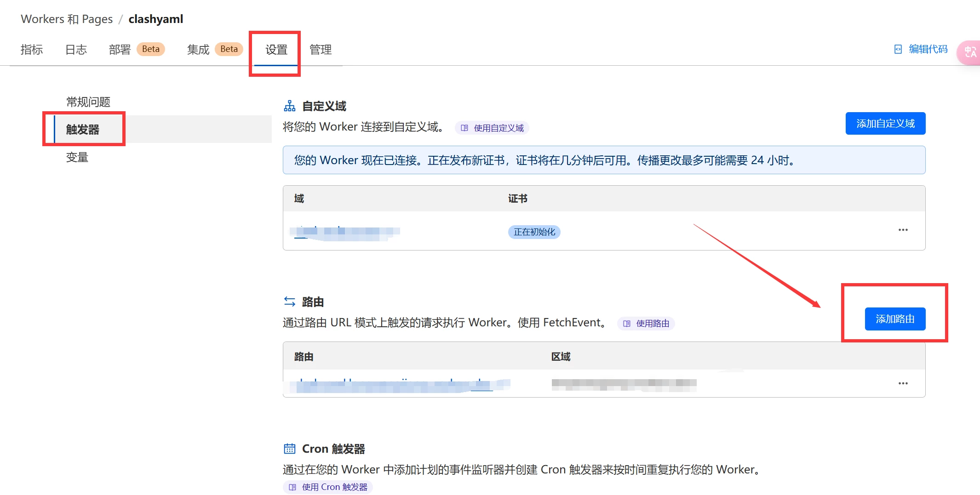Select the 管理 tab

click(x=321, y=50)
